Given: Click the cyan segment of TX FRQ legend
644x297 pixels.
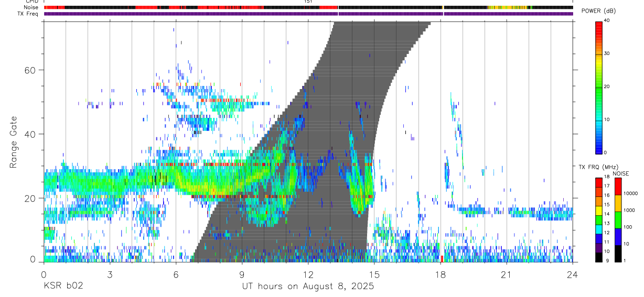Looking at the screenshot, I should coord(598,229).
